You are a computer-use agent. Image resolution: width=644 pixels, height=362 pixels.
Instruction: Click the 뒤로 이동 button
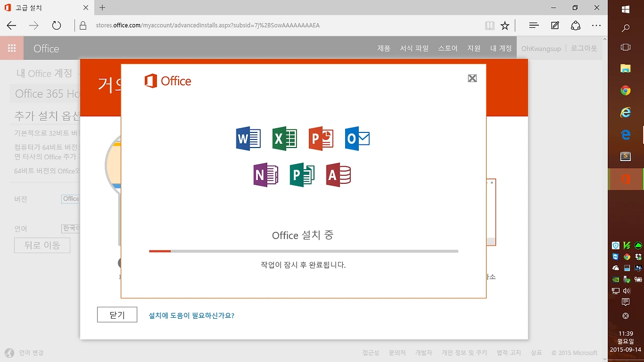click(42, 245)
